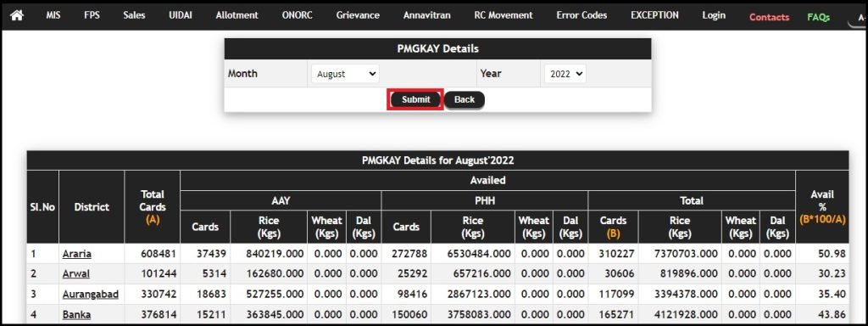Image resolution: width=868 pixels, height=326 pixels.
Task: Click the Sl.No column header
Action: point(42,207)
